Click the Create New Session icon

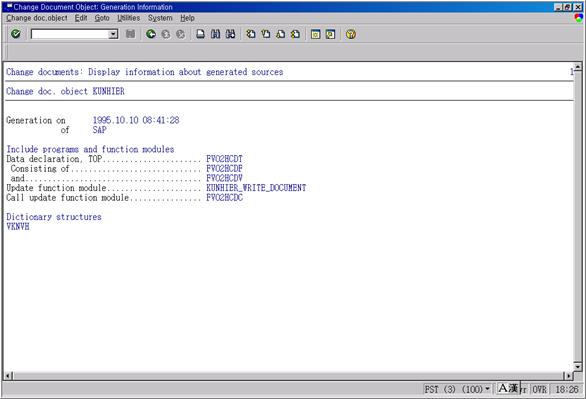(315, 34)
